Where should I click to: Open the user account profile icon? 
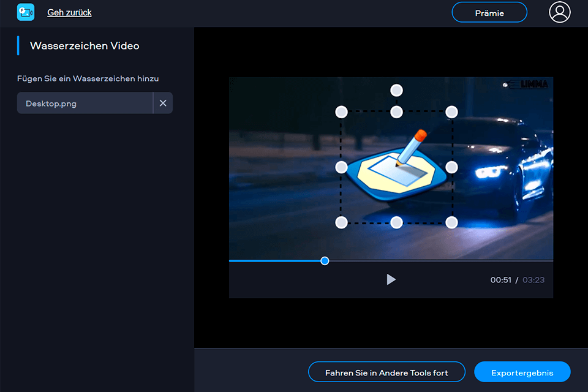pyautogui.click(x=560, y=12)
